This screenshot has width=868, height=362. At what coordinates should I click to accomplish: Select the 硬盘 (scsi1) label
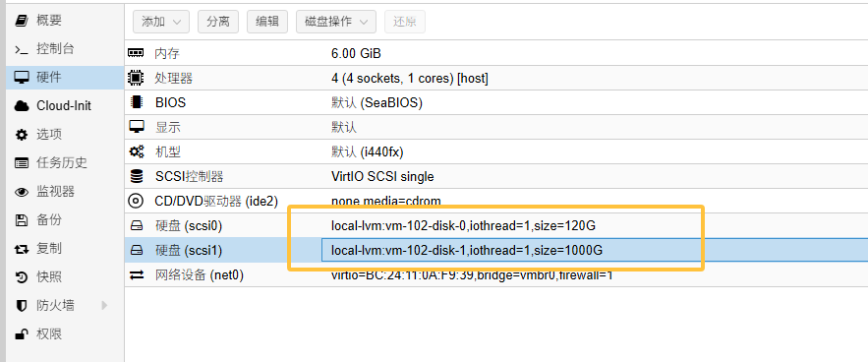click(x=188, y=251)
